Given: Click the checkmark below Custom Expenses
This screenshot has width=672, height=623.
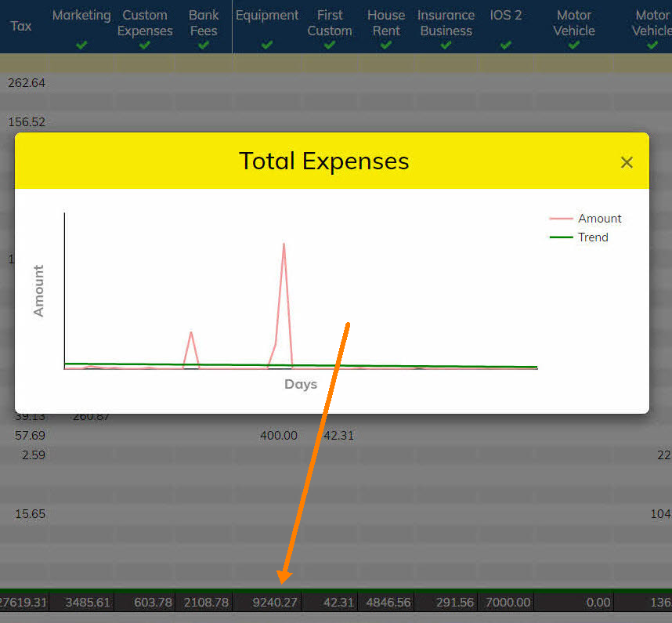Looking at the screenshot, I should pyautogui.click(x=144, y=45).
